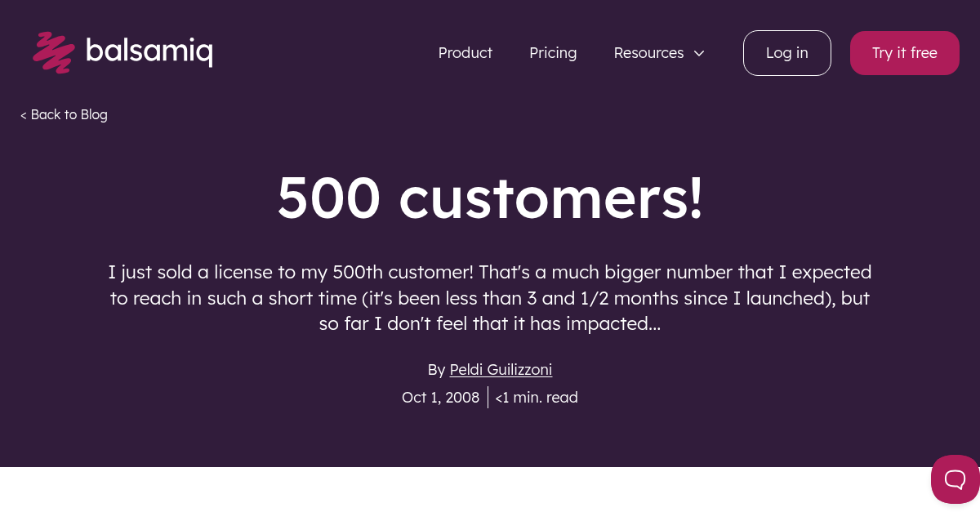The image size is (980, 512).
Task: Navigate back to the blog listing
Action: pos(64,114)
